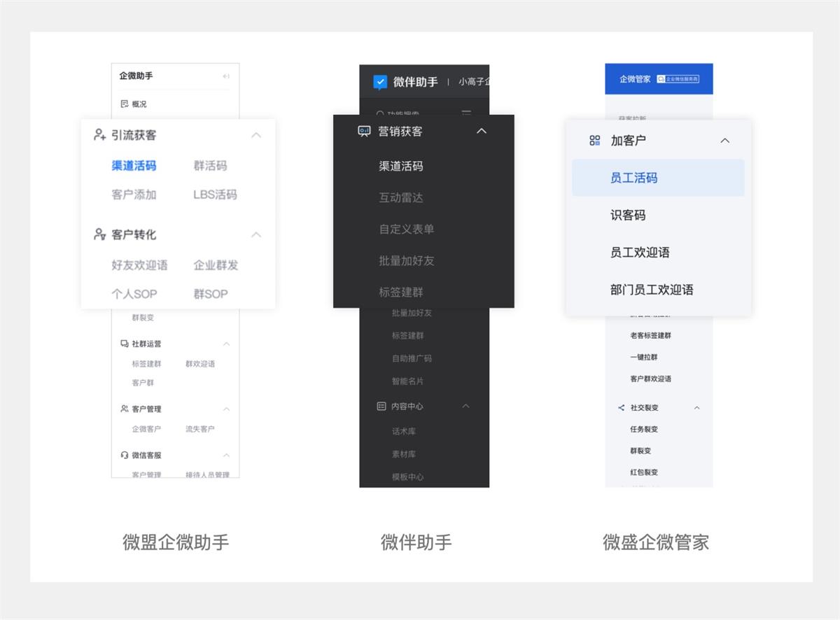Click the 引流获客 person-plus icon
This screenshot has width=840, height=620.
click(100, 134)
